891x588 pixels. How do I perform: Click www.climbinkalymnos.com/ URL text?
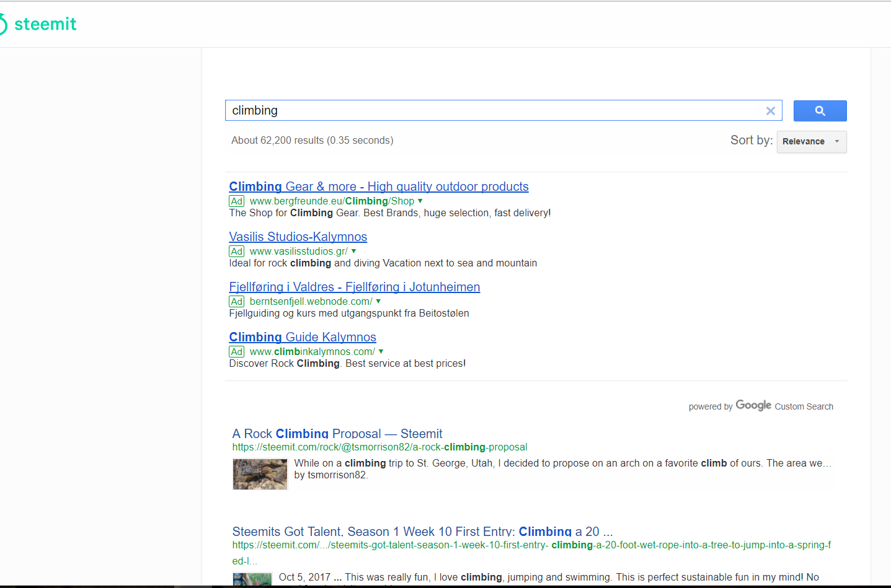pyautogui.click(x=313, y=352)
